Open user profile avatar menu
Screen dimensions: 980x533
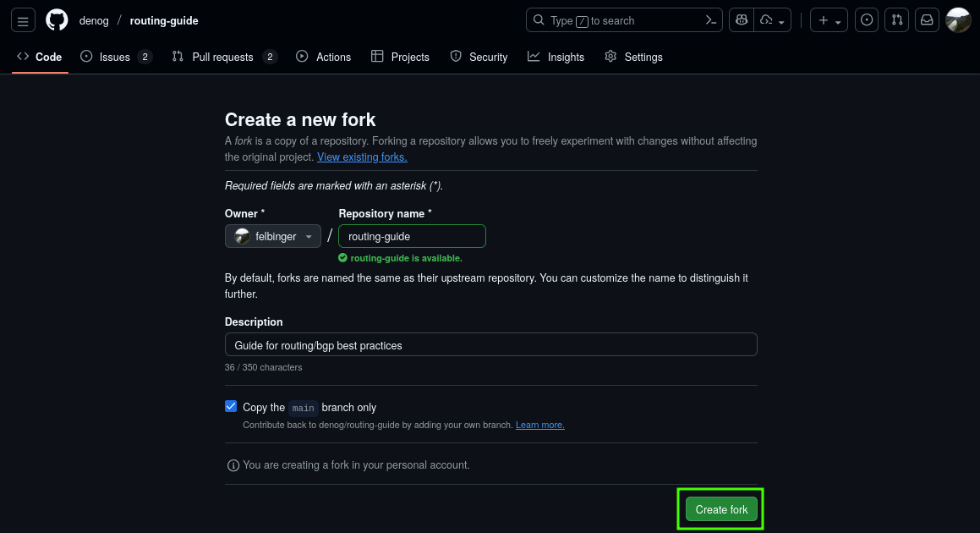click(x=958, y=20)
